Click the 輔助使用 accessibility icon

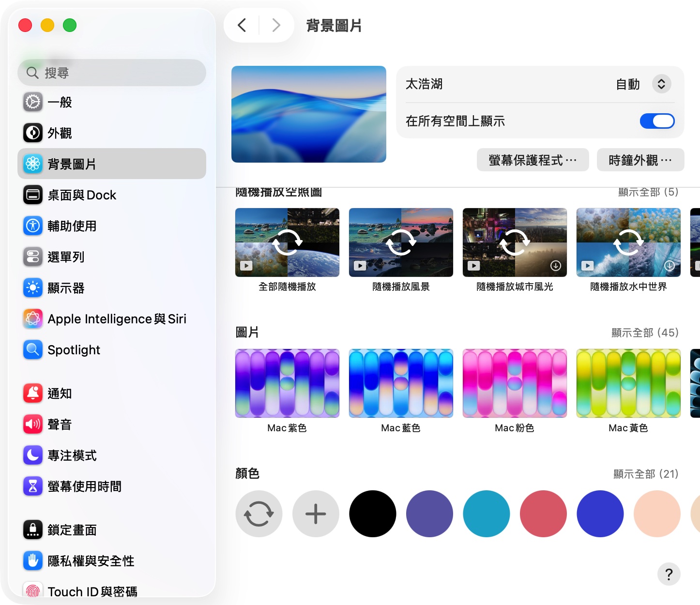click(33, 226)
